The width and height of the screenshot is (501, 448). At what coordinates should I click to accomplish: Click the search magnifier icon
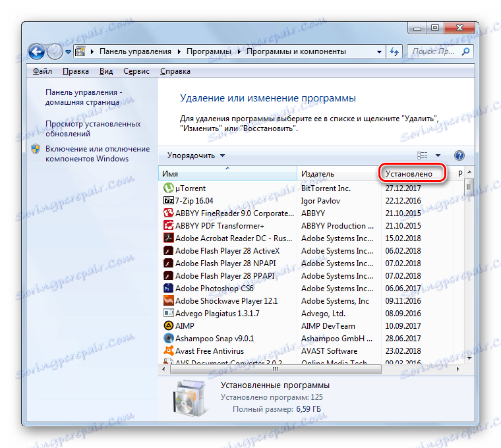tap(465, 51)
